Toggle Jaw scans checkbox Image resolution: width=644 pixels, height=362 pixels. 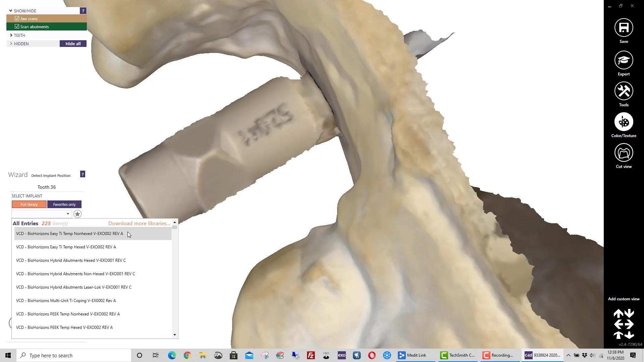tap(17, 18)
